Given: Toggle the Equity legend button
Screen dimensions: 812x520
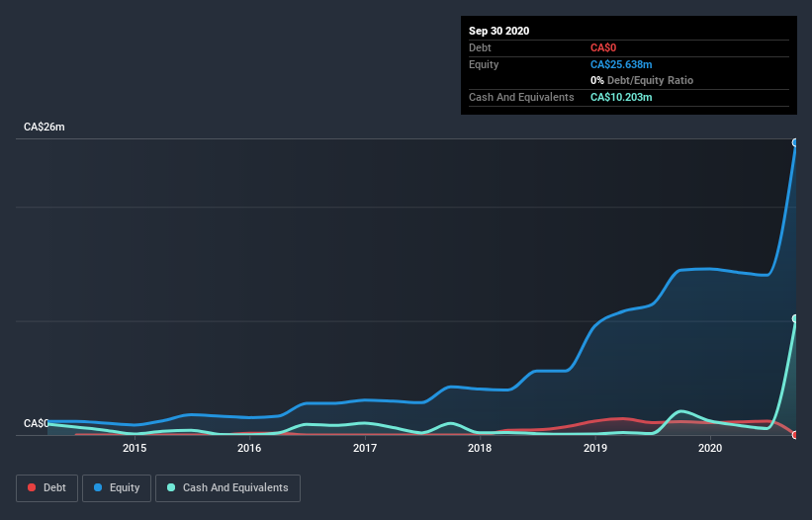Looking at the screenshot, I should [x=117, y=488].
